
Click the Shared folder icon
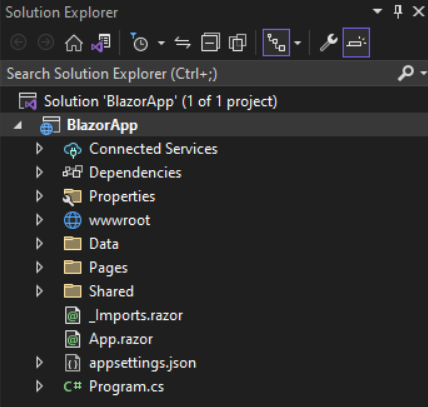click(x=72, y=291)
